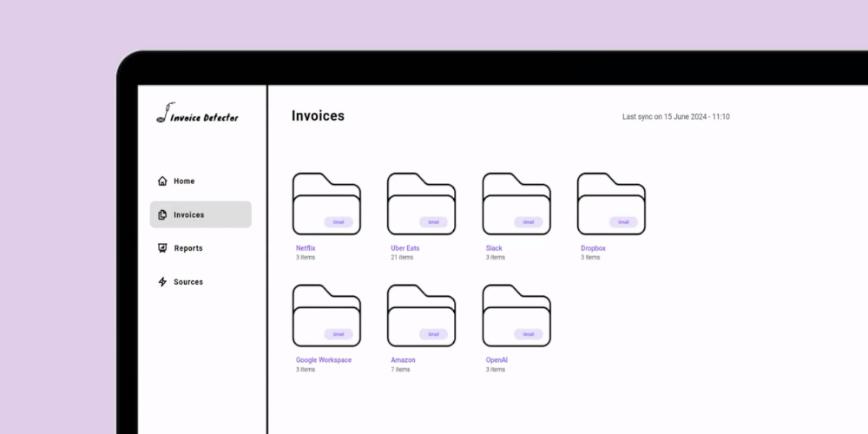Open the Uber Eats folder icon

(421, 204)
